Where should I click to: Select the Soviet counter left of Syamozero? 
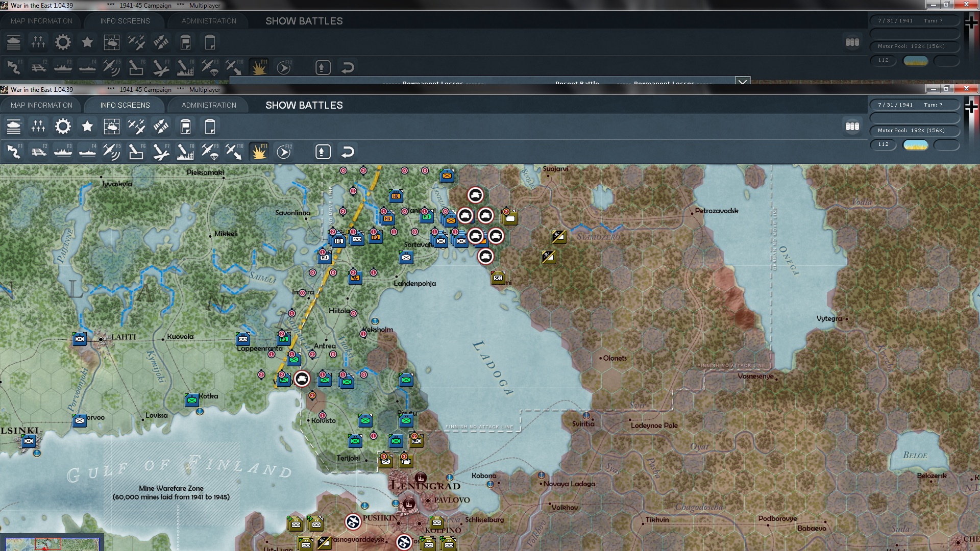coord(559,237)
